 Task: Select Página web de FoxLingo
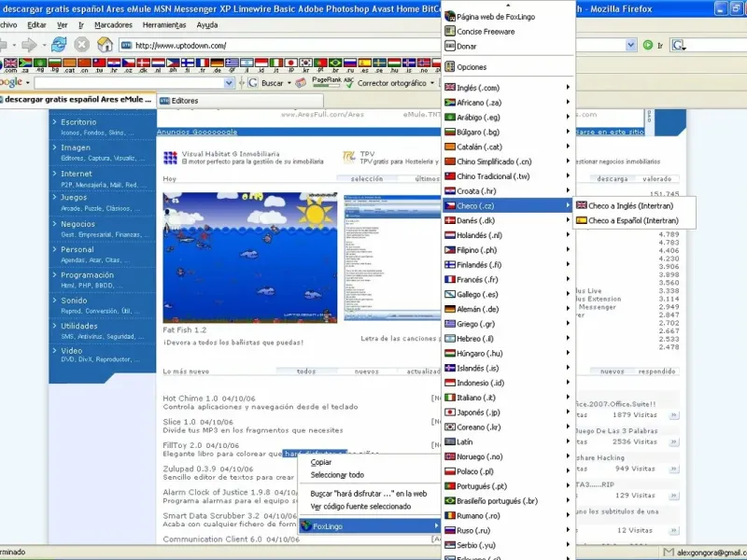[508, 17]
